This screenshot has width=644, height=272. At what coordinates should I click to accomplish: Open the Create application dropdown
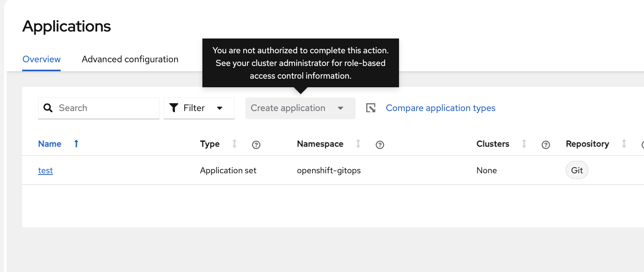click(x=288, y=108)
